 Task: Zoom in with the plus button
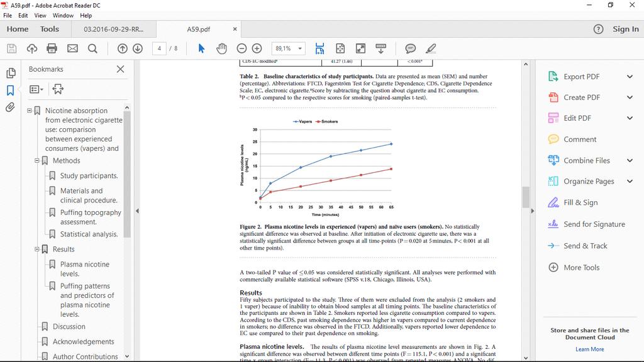click(x=257, y=48)
